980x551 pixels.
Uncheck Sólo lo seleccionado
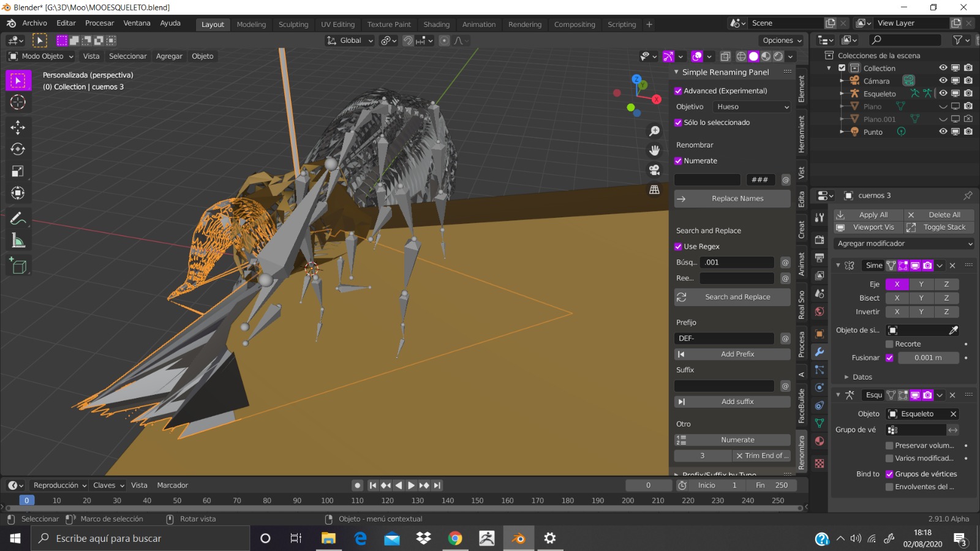tap(678, 122)
